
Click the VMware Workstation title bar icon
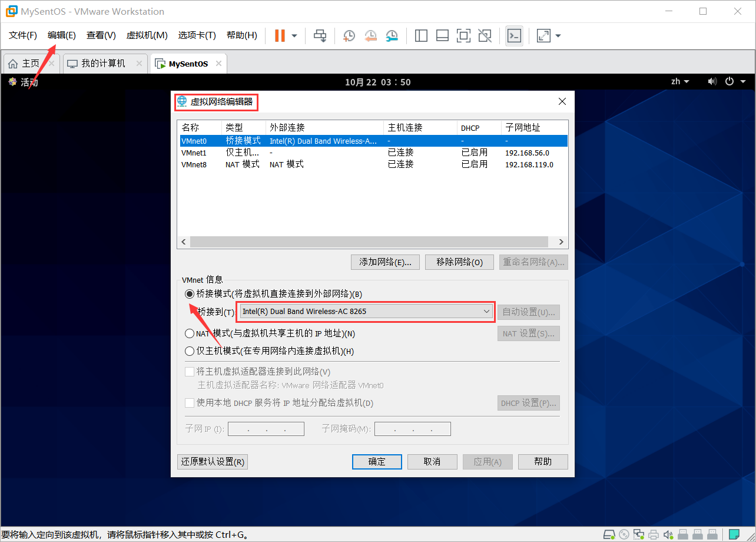[x=11, y=11]
